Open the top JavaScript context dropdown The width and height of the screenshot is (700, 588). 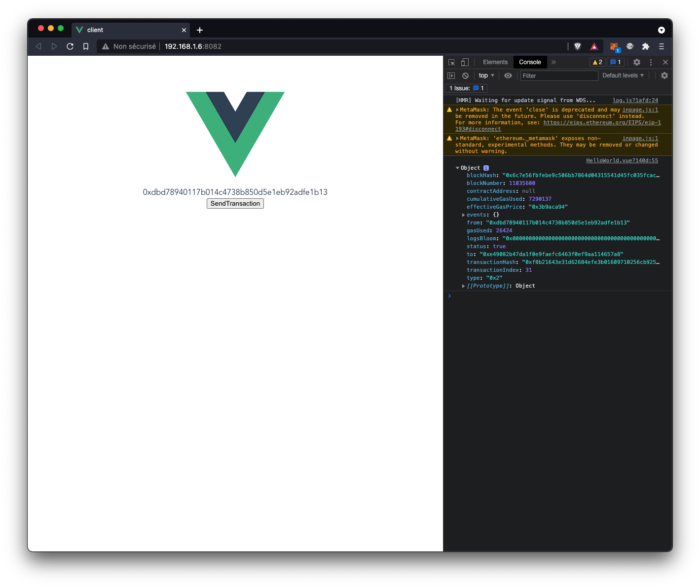click(486, 75)
